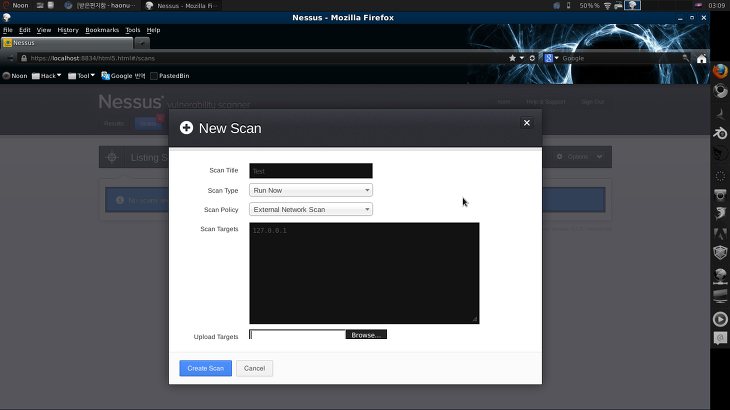The image size is (730, 410).
Task: Open the globe network icon in dock
Action: pos(720,276)
